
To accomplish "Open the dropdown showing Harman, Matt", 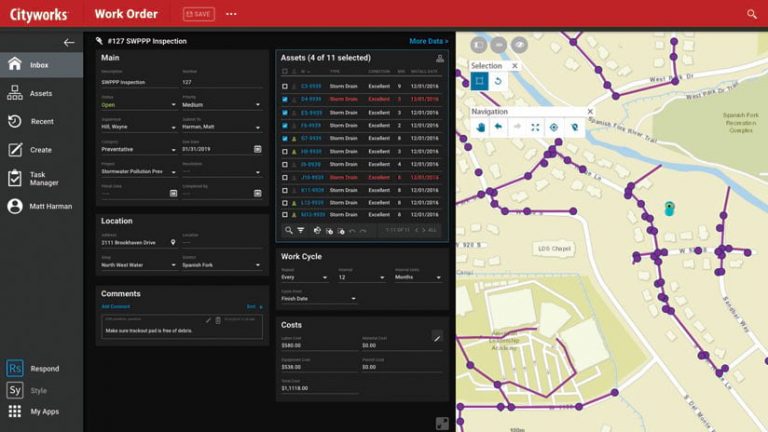I will (222, 127).
